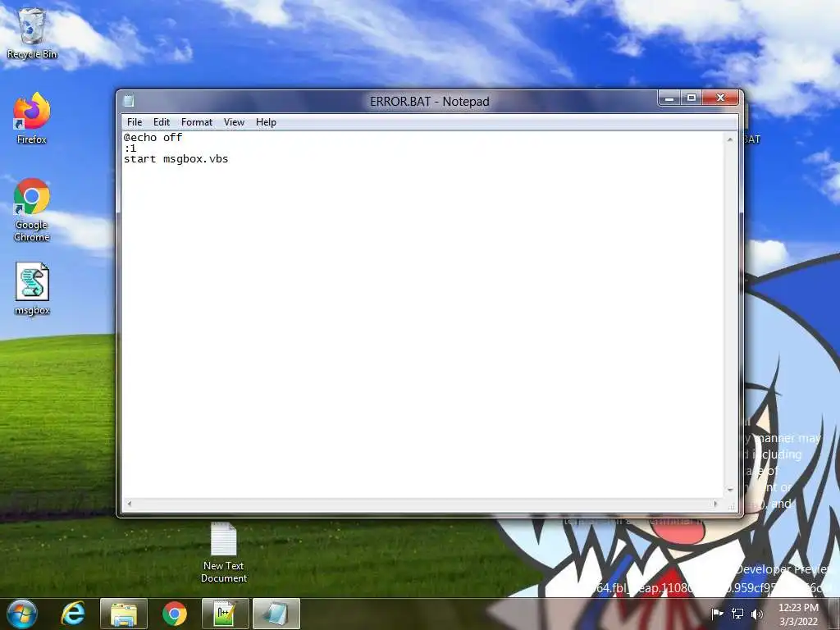Open the File menu in Notepad
Viewport: 840px width, 630px height.
click(x=135, y=122)
